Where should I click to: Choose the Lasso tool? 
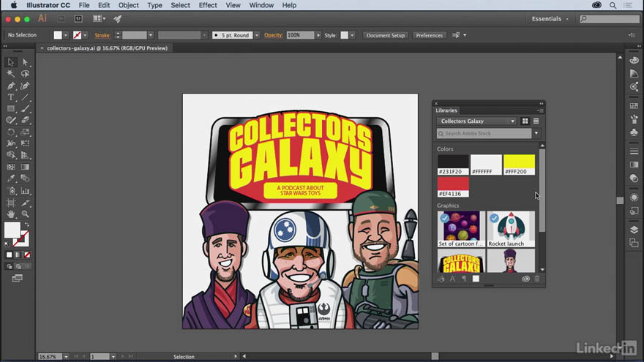point(25,74)
